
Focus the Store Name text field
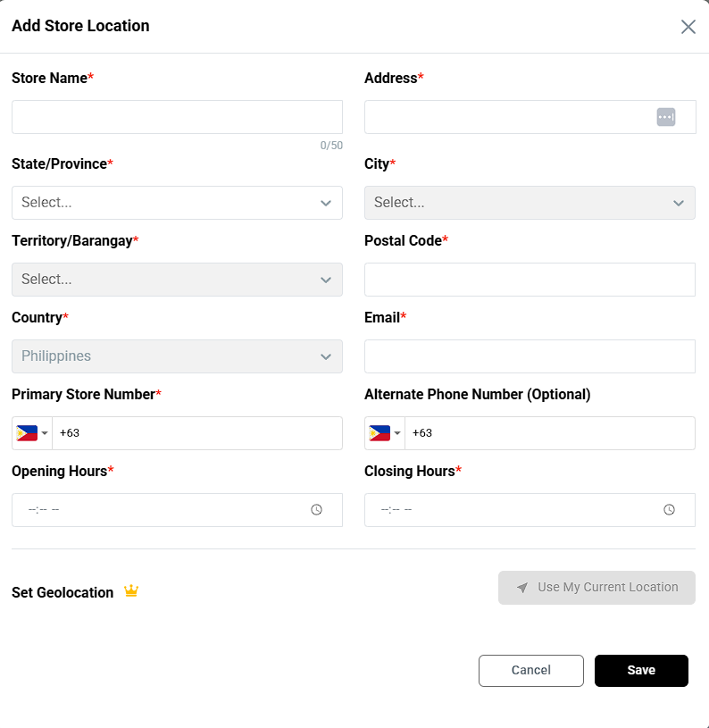(x=177, y=117)
